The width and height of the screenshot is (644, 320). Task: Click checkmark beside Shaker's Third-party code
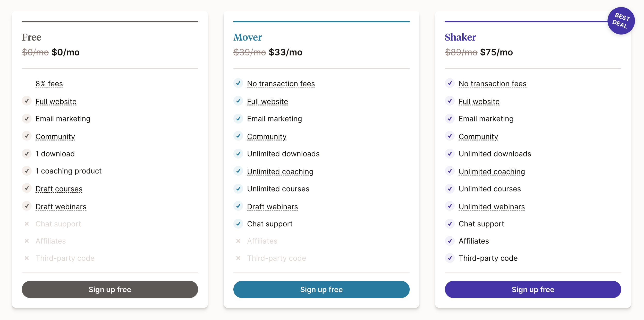(450, 258)
